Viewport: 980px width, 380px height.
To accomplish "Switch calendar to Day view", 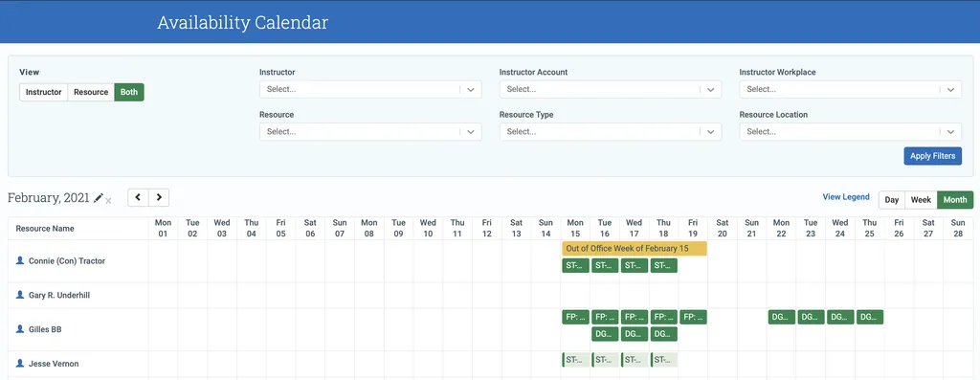I will pyautogui.click(x=892, y=200).
